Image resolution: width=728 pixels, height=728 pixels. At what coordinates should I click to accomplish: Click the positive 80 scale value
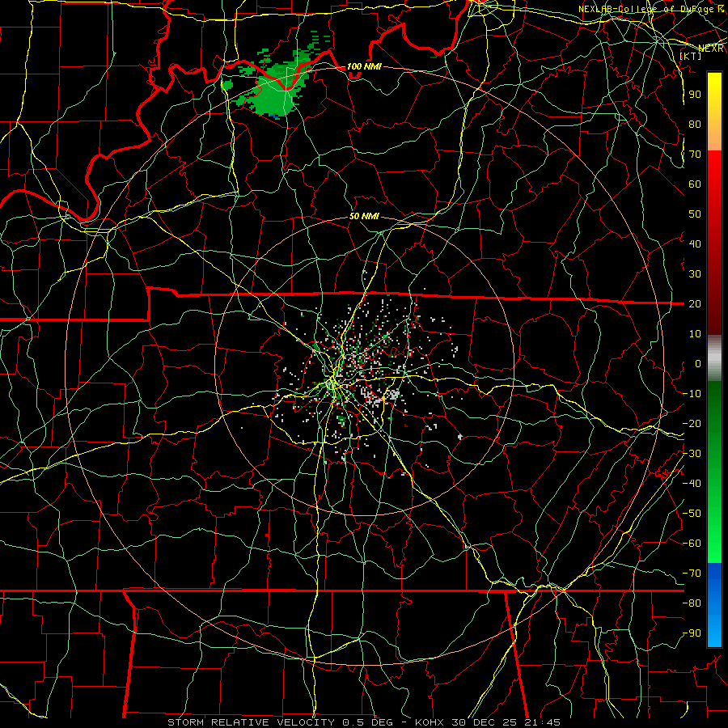(695, 125)
